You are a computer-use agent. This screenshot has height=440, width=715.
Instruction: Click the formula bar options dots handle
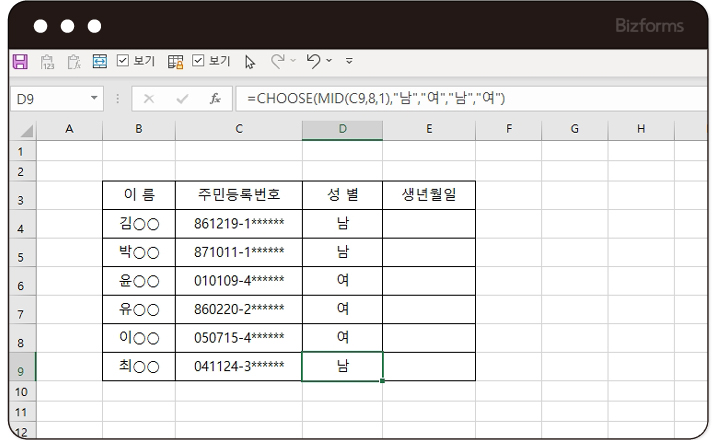click(118, 98)
